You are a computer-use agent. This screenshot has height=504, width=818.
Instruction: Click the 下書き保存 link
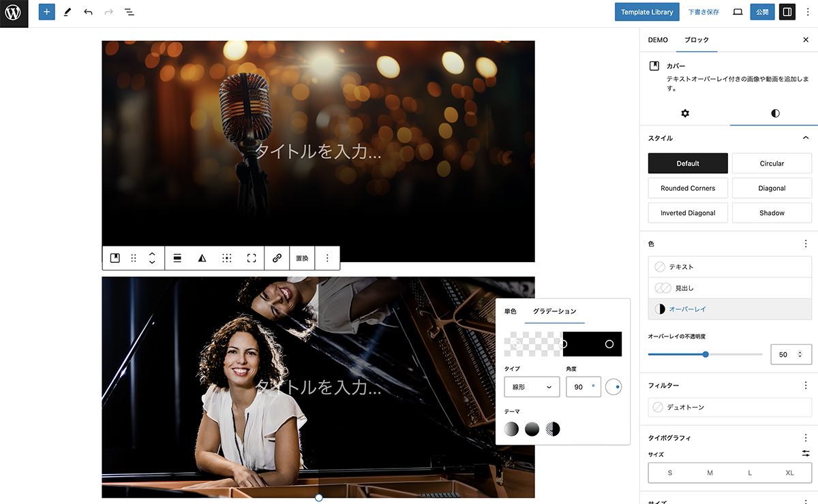(703, 12)
